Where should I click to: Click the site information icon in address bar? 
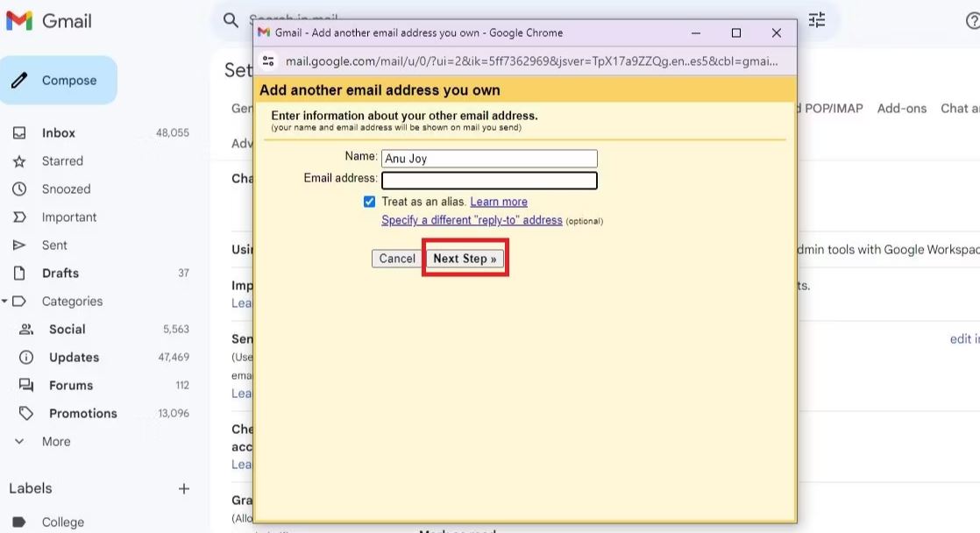tap(269, 61)
